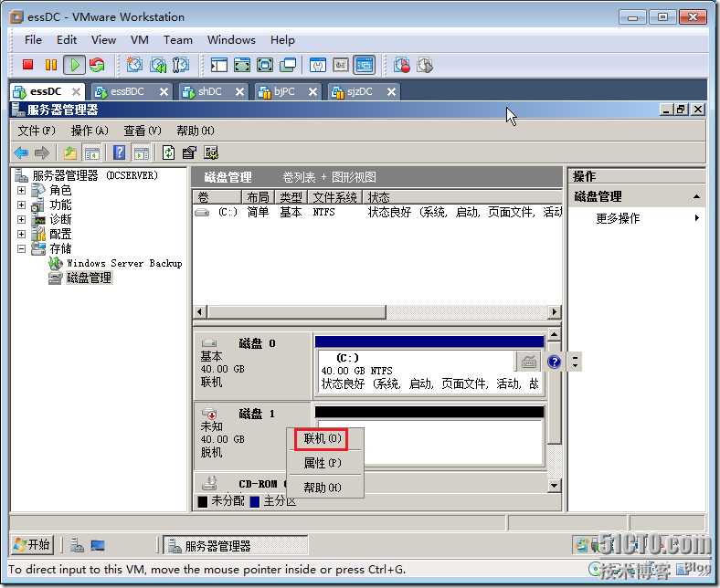Toggle the Show/Hide console tree icon
Viewport: 720px width, 588px height.
click(x=92, y=152)
